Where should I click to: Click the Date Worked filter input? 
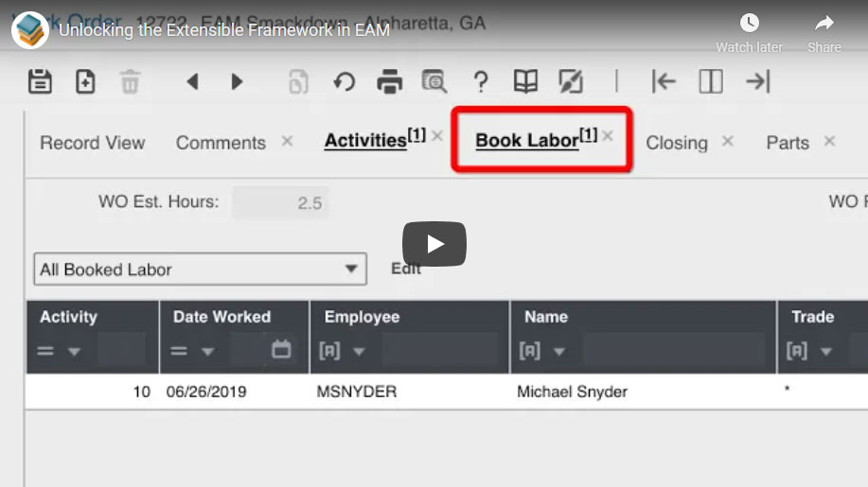point(249,349)
